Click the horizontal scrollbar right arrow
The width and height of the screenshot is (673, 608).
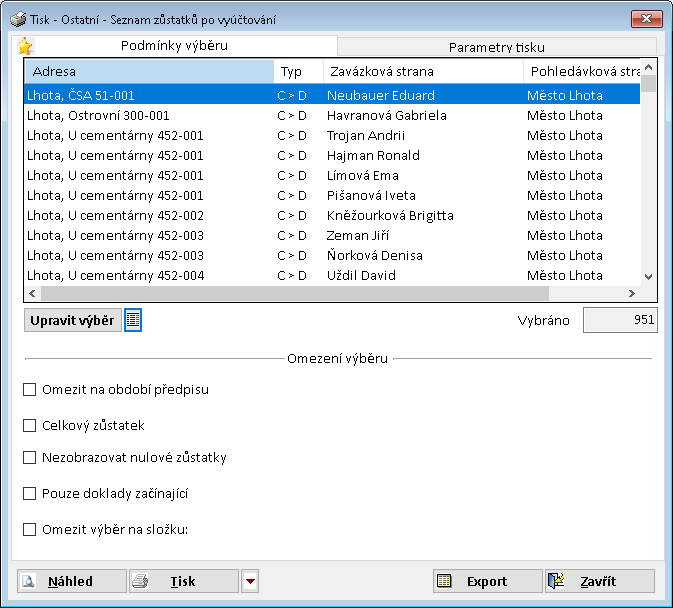(x=631, y=293)
